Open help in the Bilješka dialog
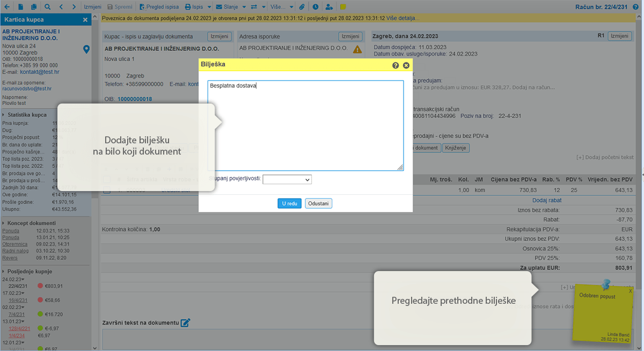Image resolution: width=644 pixels, height=351 pixels. click(396, 65)
